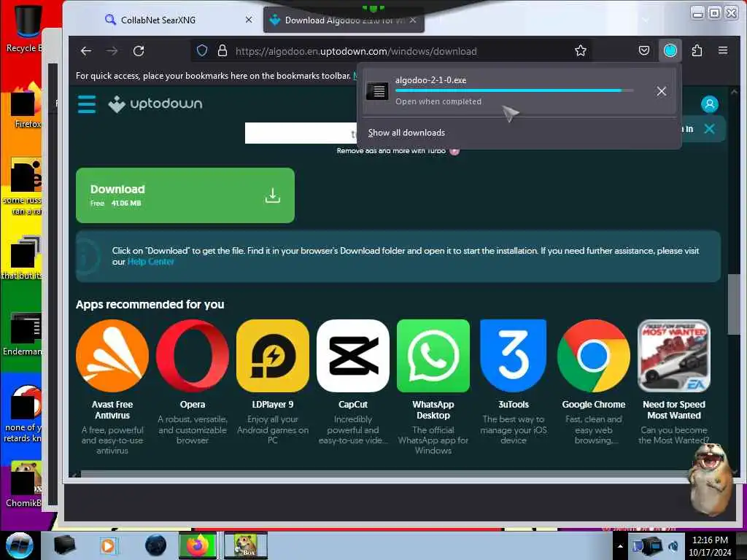Open the Uptodown user profile icon
The height and width of the screenshot is (560, 747).
(x=709, y=104)
